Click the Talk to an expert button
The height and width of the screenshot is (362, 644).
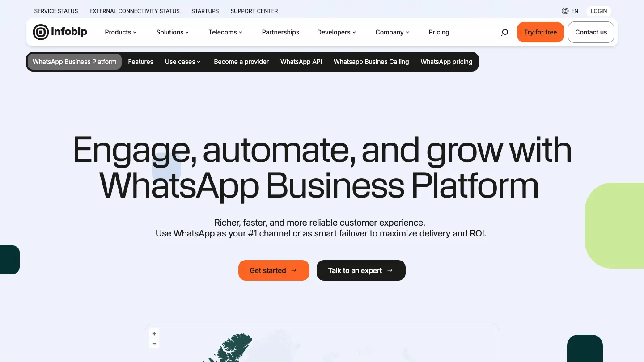(x=361, y=270)
